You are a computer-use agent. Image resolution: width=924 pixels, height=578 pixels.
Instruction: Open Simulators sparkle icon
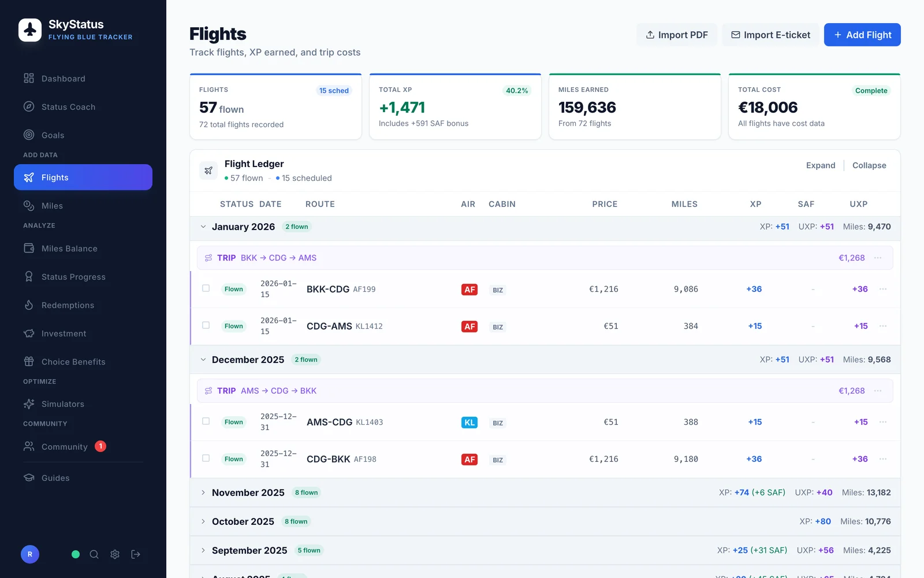click(29, 403)
